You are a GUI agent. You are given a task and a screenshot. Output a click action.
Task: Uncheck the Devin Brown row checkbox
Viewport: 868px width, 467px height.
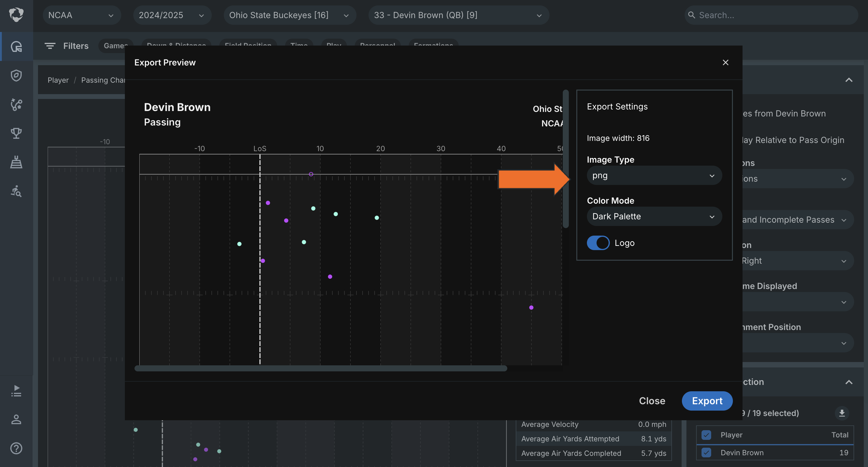pos(706,453)
